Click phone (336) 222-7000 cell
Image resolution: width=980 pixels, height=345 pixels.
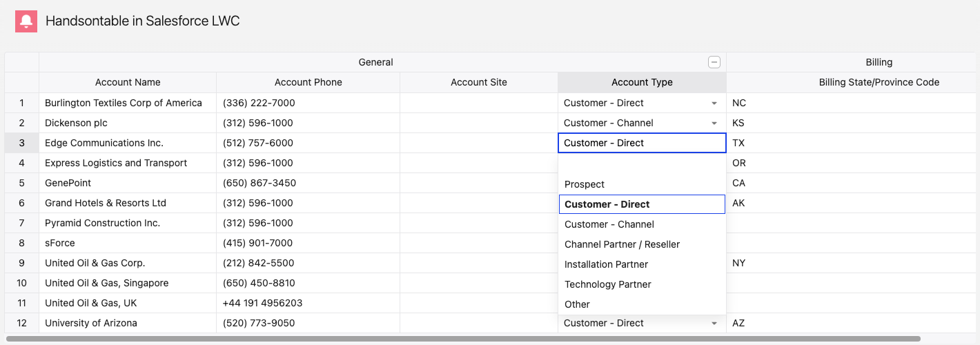coord(308,103)
